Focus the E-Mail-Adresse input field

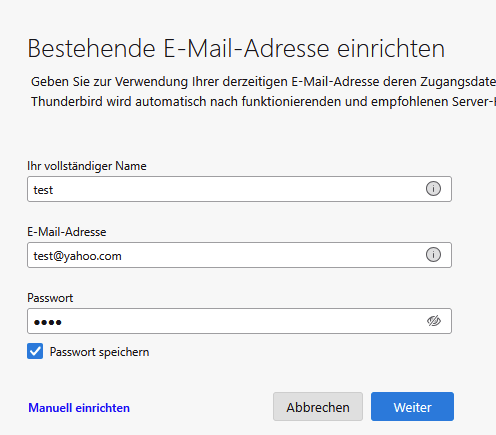[x=239, y=255]
